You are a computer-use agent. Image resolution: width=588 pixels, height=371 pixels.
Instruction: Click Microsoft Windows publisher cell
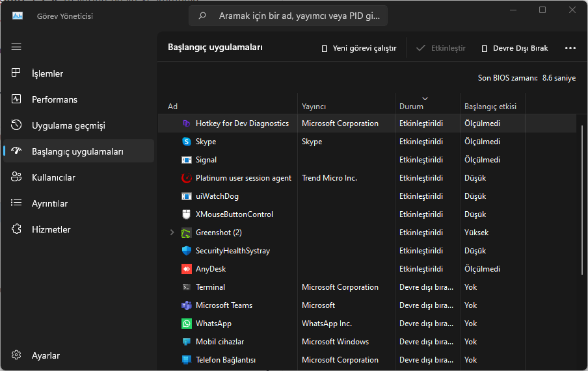335,342
